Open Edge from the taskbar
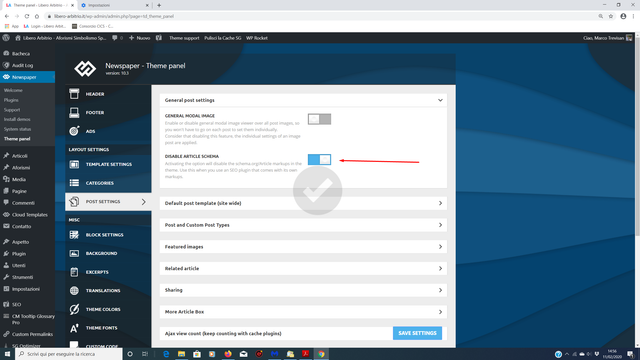 (166, 354)
